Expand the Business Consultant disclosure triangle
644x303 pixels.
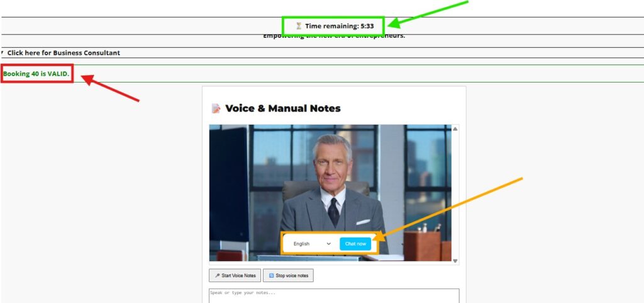tap(3, 53)
